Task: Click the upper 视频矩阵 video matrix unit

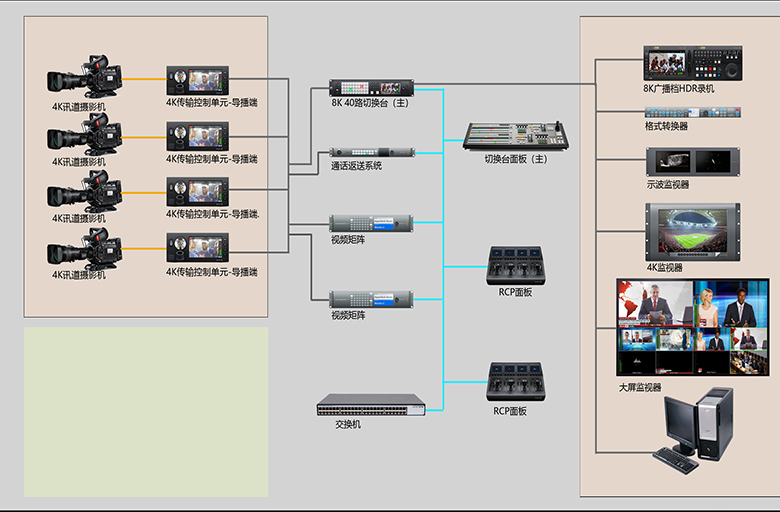Action: point(372,222)
